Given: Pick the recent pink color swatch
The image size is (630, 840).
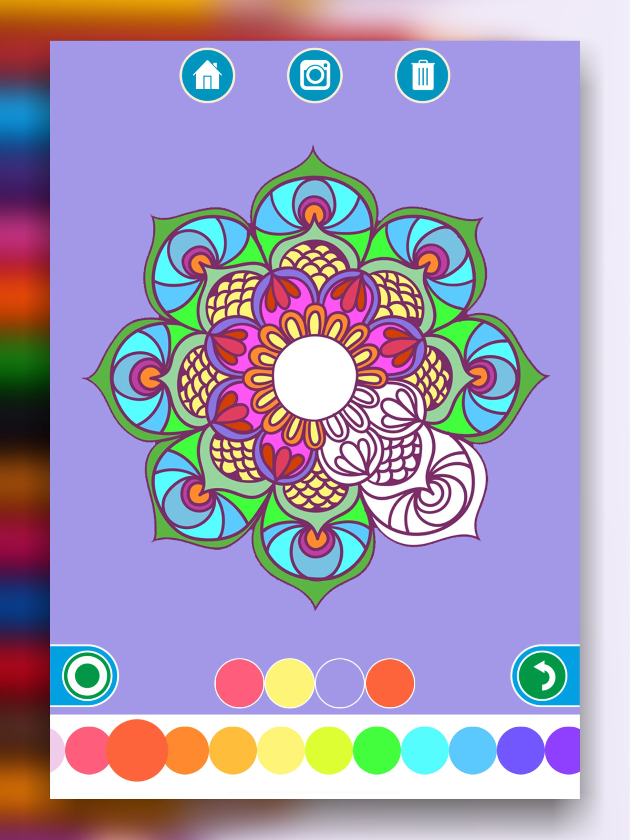Looking at the screenshot, I should [x=239, y=683].
